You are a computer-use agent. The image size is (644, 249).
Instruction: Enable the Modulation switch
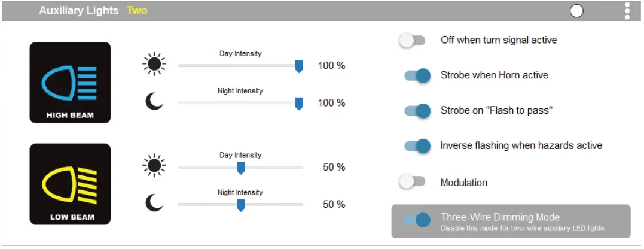[x=412, y=182]
